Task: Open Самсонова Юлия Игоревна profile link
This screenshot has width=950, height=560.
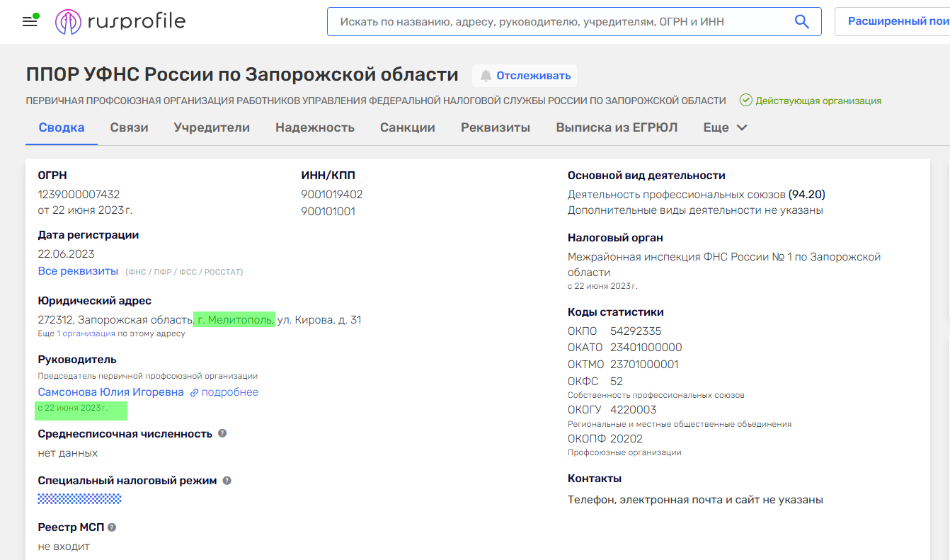Action: coord(110,392)
